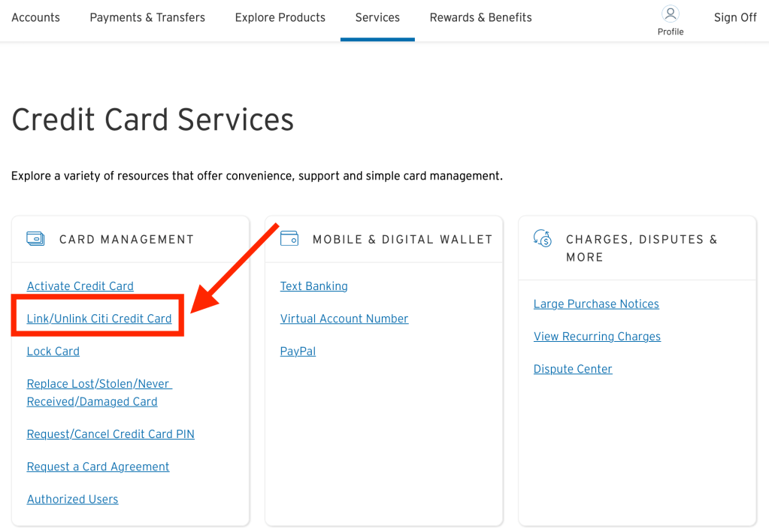Click Link/Unlink Citi Credit Card

(99, 319)
